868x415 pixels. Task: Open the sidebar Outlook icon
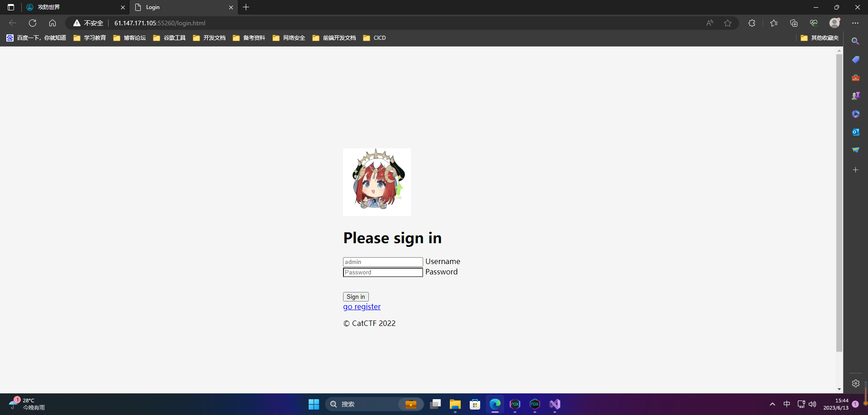point(855,132)
